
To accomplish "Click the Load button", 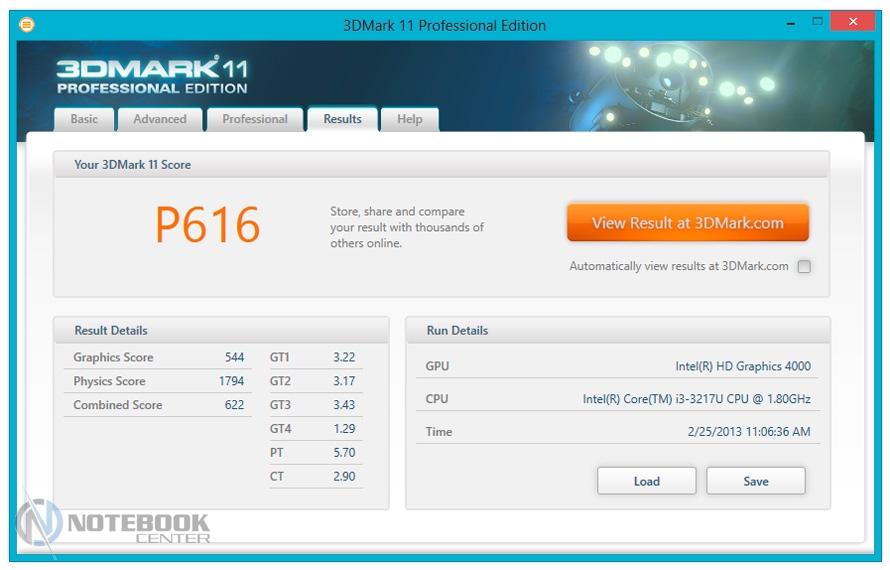I will pyautogui.click(x=646, y=481).
